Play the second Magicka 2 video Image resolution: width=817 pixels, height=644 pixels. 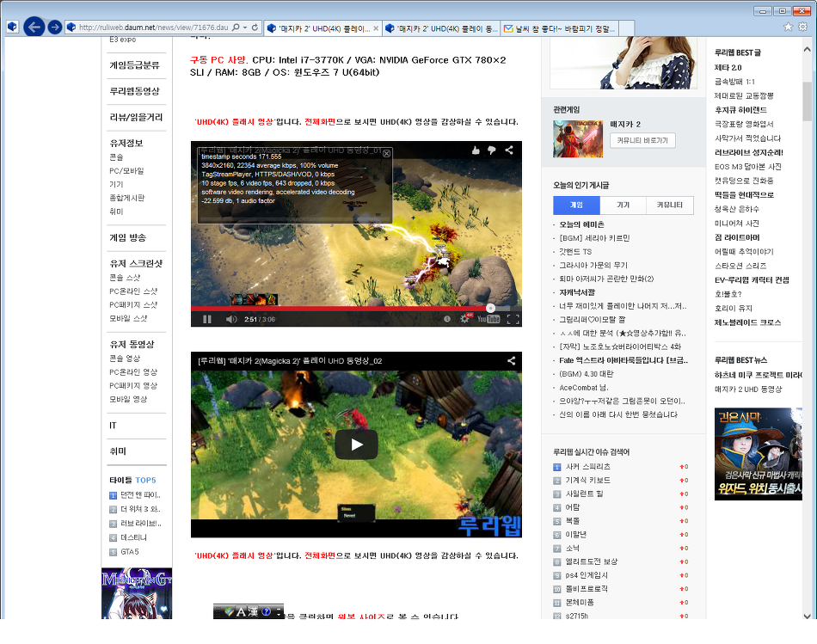356,445
